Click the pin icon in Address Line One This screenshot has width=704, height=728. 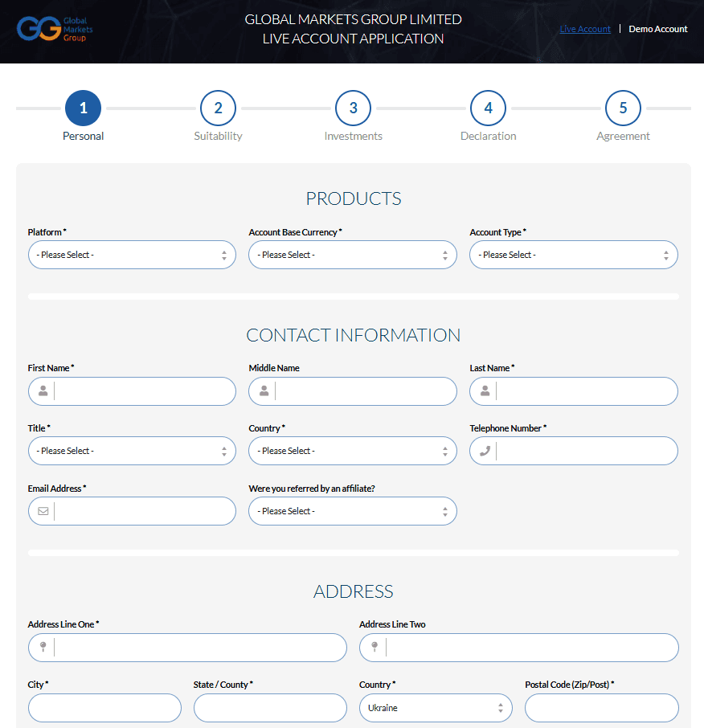pyautogui.click(x=43, y=647)
